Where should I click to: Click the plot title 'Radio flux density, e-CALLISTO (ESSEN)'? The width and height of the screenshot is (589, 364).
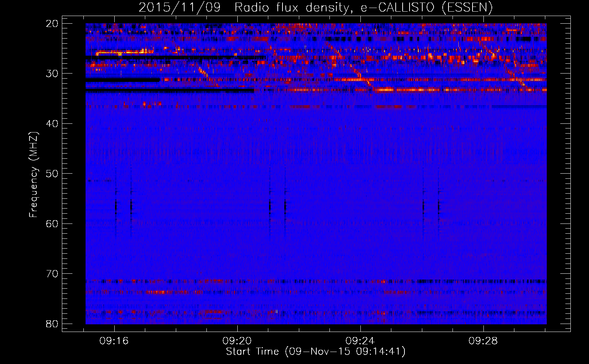tap(363, 8)
